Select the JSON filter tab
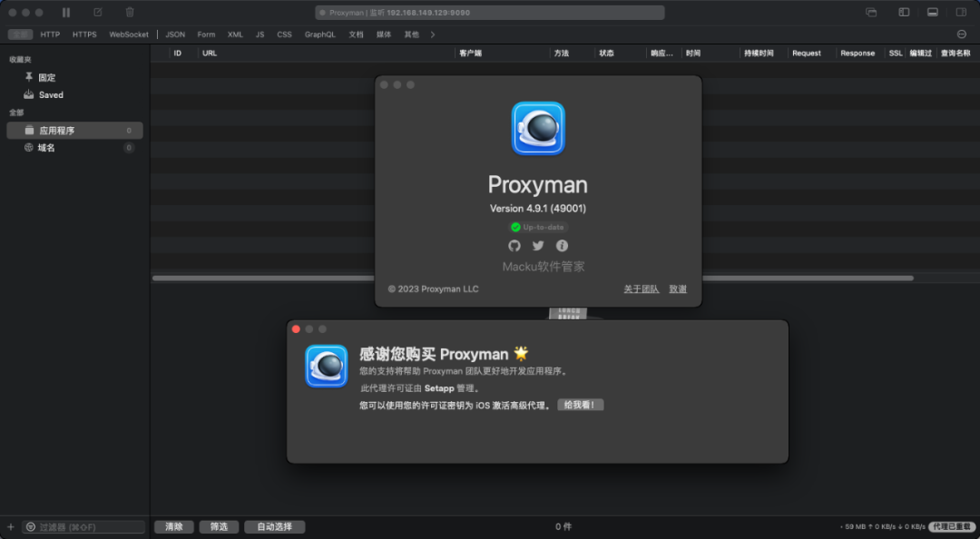The height and width of the screenshot is (539, 980). pyautogui.click(x=175, y=34)
